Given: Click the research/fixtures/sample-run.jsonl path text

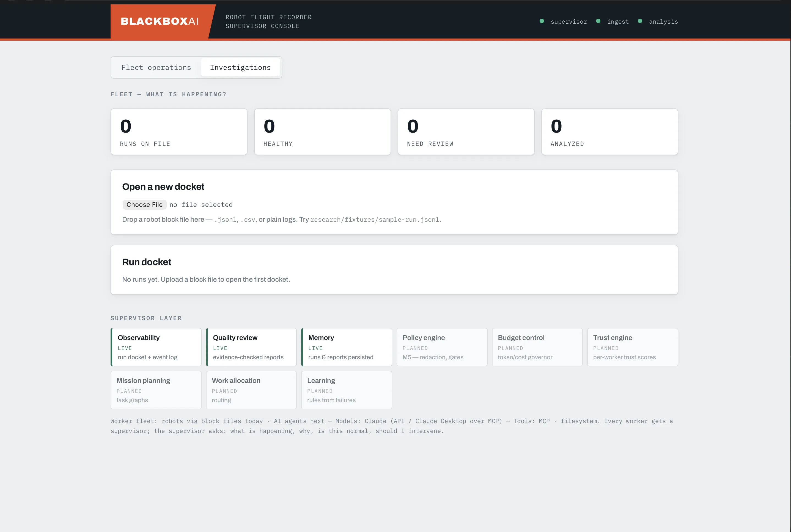Looking at the screenshot, I should [375, 220].
